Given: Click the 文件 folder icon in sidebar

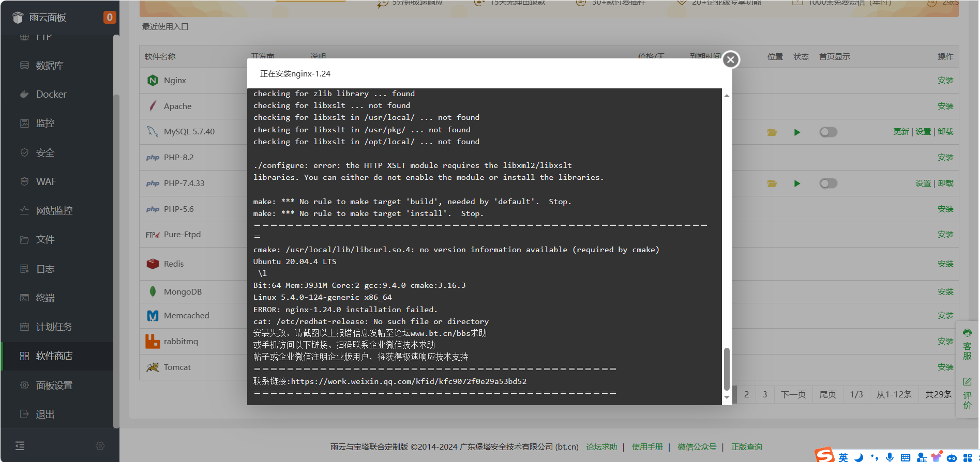Looking at the screenshot, I should pyautogui.click(x=24, y=240).
